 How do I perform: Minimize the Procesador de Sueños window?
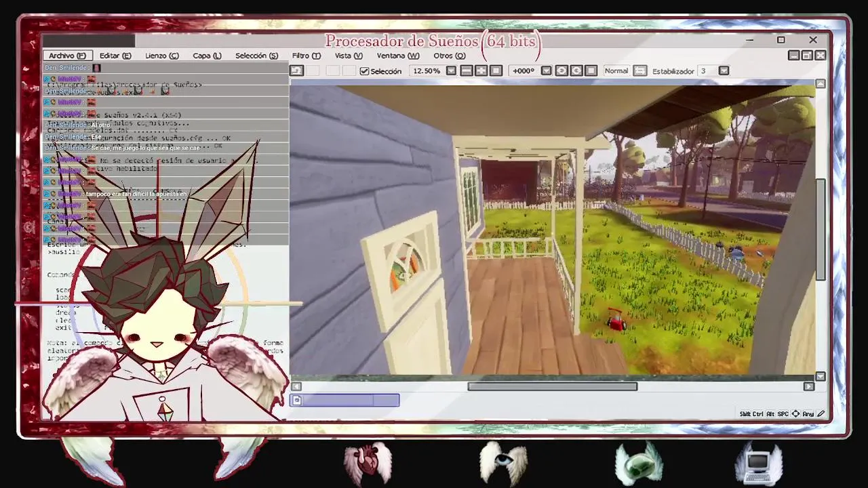tap(749, 40)
